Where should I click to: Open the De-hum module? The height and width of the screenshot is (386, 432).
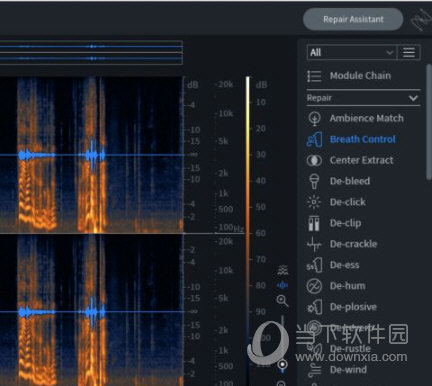[336, 286]
